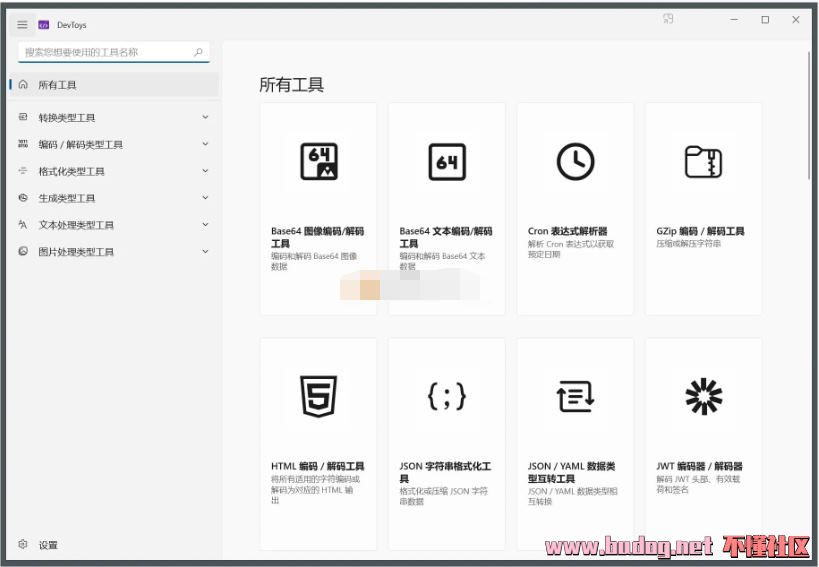Select 所有工具 home item in sidebar
819x567 pixels.
coord(114,85)
